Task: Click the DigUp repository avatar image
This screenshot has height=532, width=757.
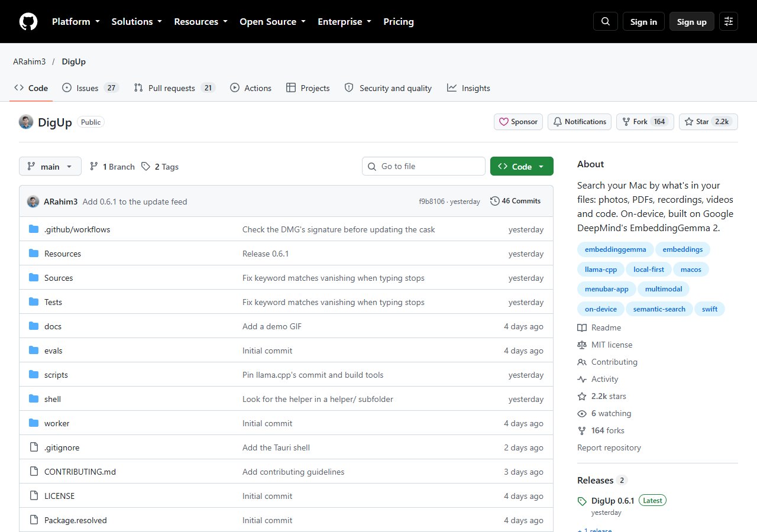Action: point(26,122)
